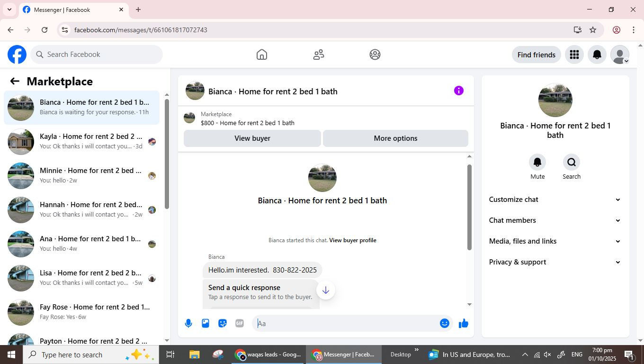Viewport: 644px width, 364px height.
Task: Open Minnie home for rent conversation
Action: point(81,175)
